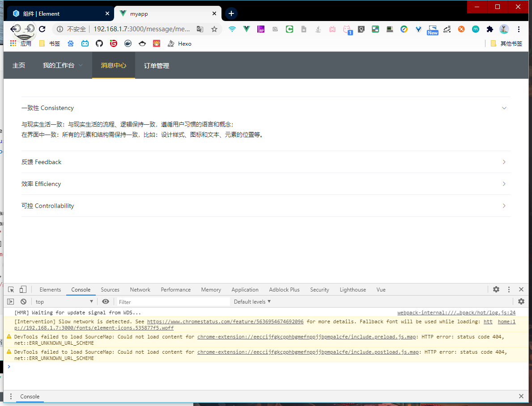Open the Default levels dropdown

pos(252,302)
